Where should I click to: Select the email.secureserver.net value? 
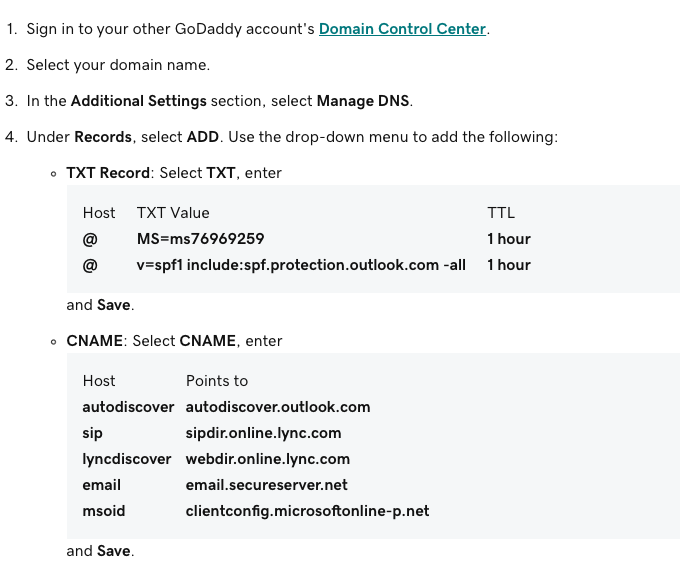point(266,485)
